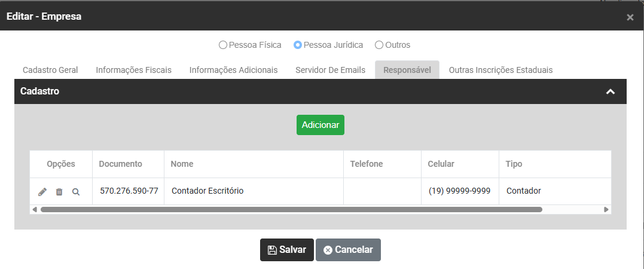Select the Responsável tab

407,70
